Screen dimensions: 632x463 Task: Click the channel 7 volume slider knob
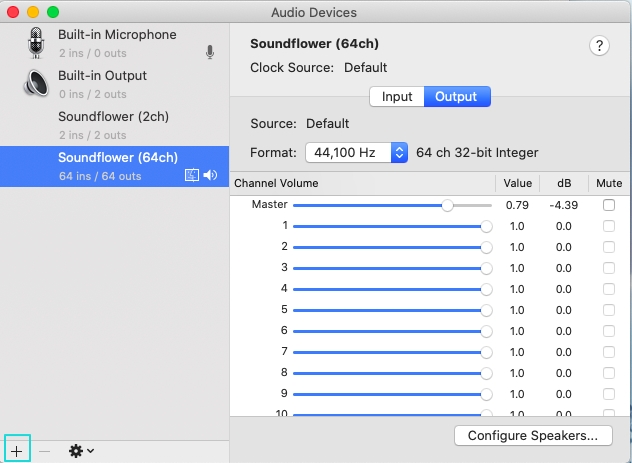(x=486, y=352)
